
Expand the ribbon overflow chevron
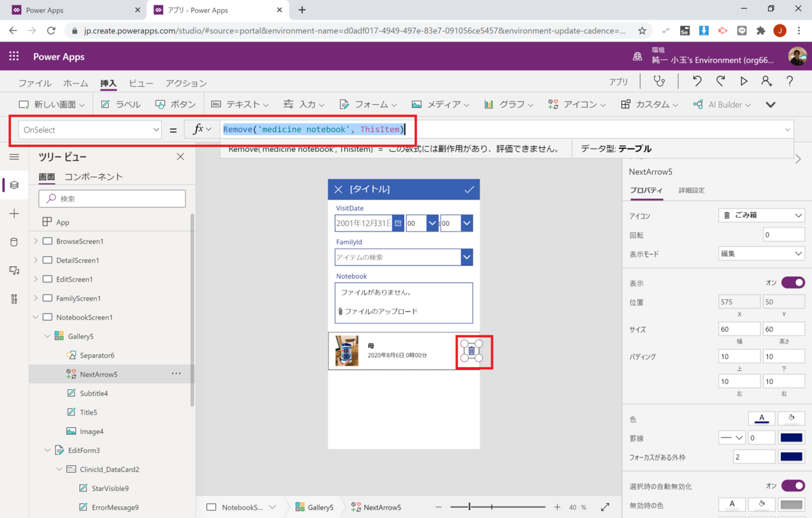pos(770,105)
